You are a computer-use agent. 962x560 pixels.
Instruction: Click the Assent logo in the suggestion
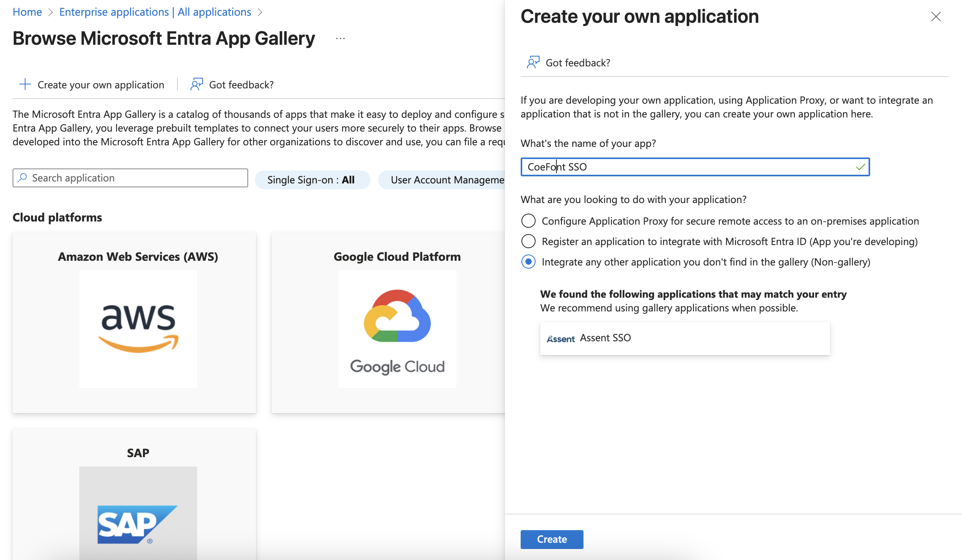tap(561, 339)
